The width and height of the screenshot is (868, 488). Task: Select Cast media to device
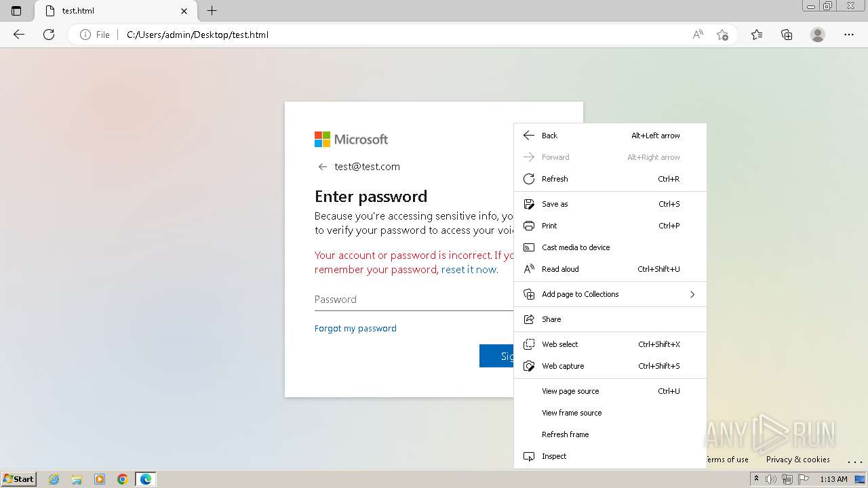[610, 247]
